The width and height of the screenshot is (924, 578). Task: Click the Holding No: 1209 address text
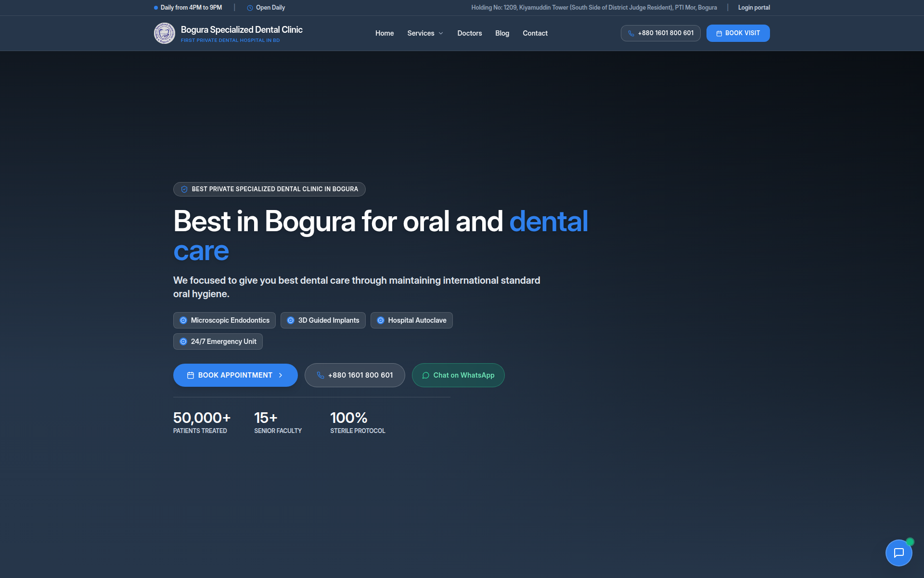594,8
